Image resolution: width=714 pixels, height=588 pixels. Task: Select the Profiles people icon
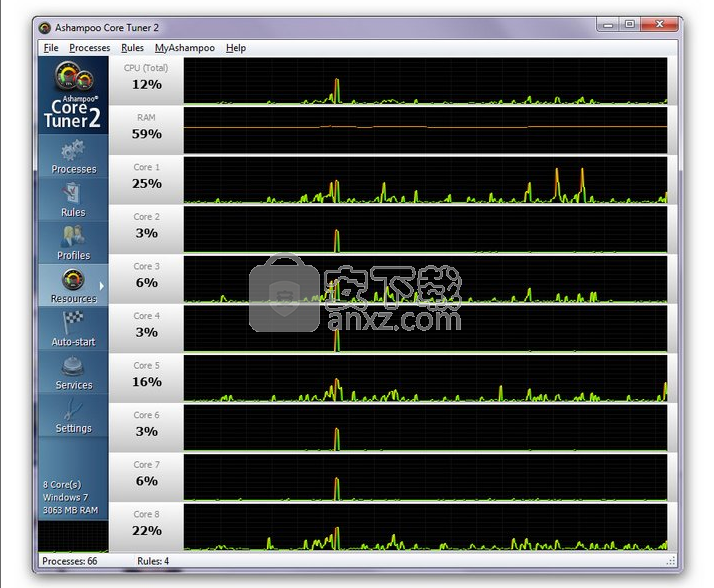coord(73,236)
